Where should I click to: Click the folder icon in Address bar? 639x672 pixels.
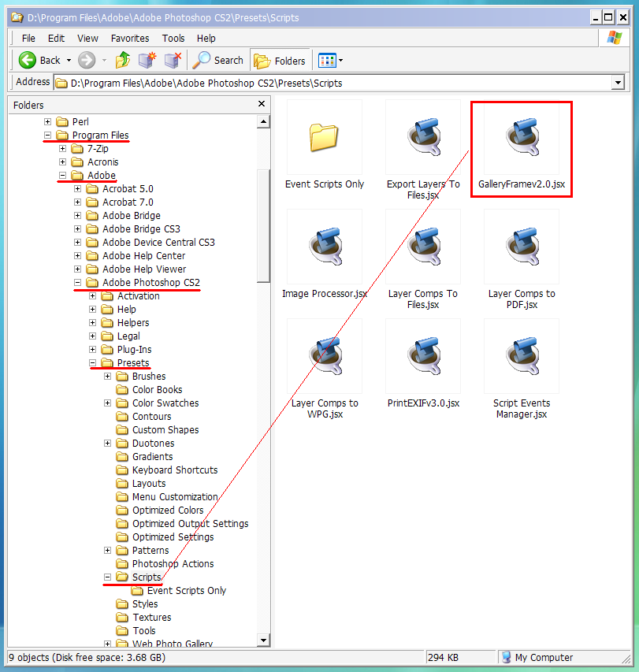61,84
